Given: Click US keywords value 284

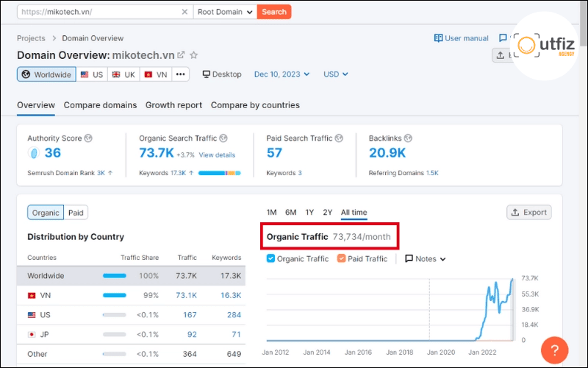Looking at the screenshot, I should (234, 315).
